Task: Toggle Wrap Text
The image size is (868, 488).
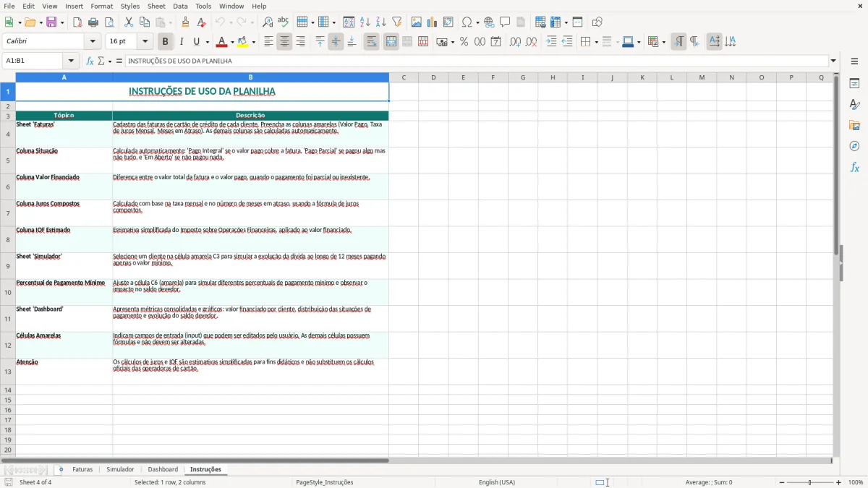Action: pos(371,42)
